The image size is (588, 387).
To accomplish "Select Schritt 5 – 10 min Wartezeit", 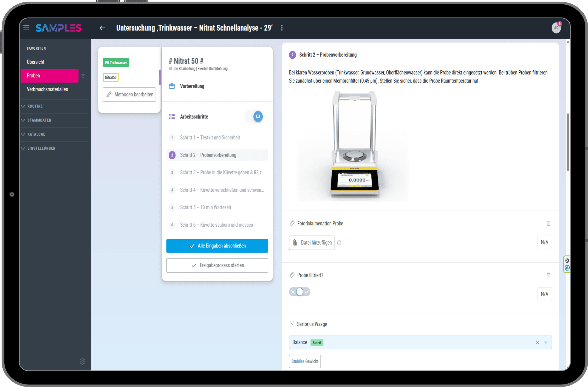I will pyautogui.click(x=217, y=208).
